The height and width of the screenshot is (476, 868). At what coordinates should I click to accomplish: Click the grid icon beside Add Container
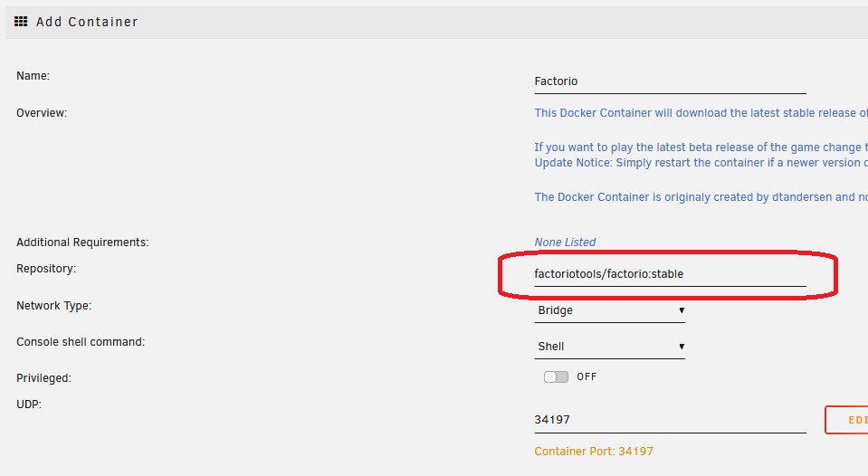click(21, 22)
